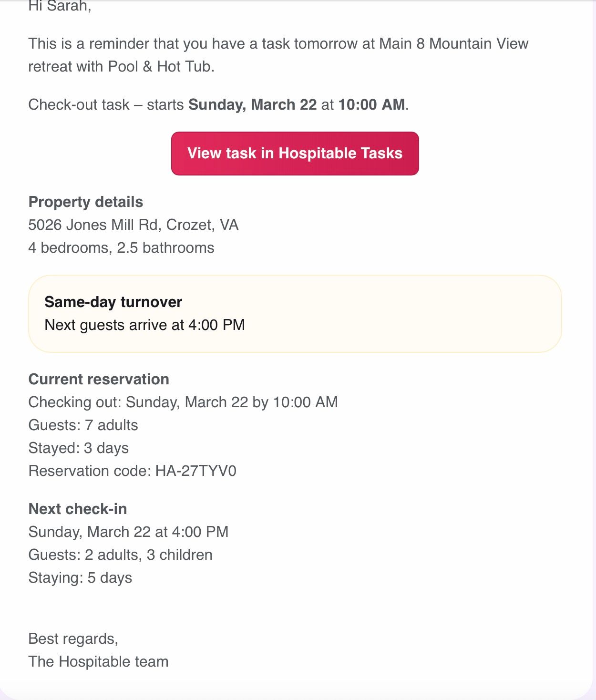Click 'Checking out: Sunday, March 22' line
The width and height of the screenshot is (596, 700).
coord(183,402)
